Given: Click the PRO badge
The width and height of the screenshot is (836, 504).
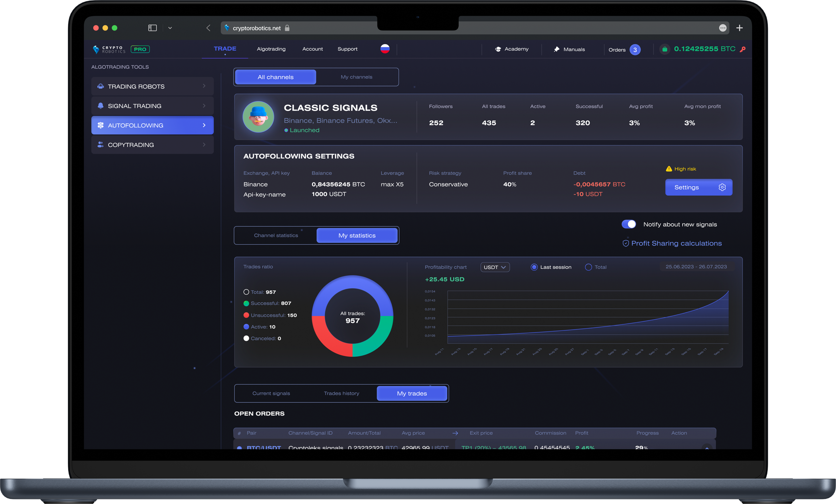Looking at the screenshot, I should [140, 49].
